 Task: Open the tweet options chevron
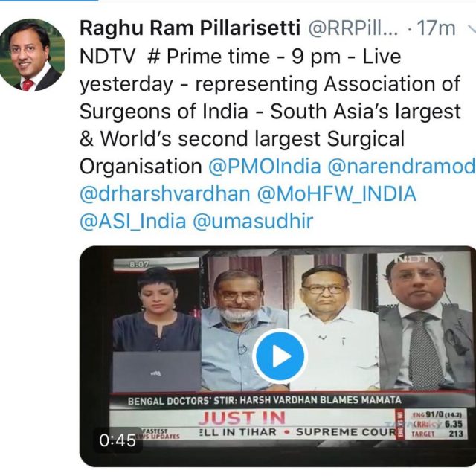[x=472, y=29]
